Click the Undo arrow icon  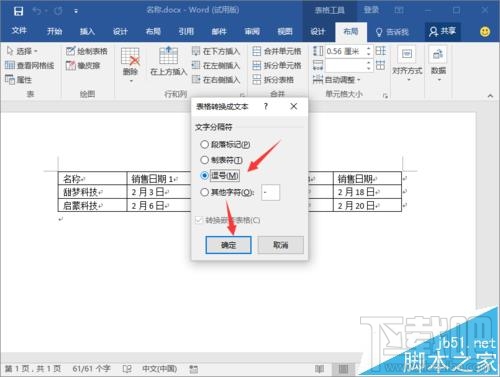(37, 11)
